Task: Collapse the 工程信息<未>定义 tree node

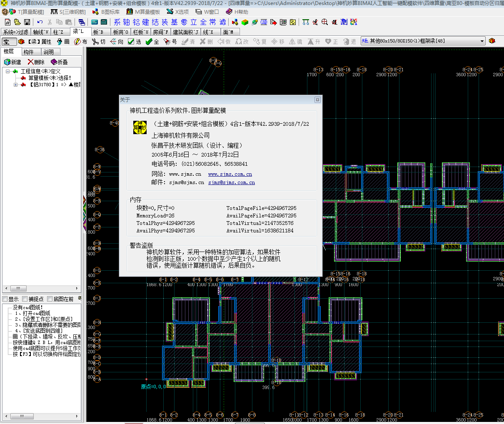Action: pyautogui.click(x=7, y=71)
